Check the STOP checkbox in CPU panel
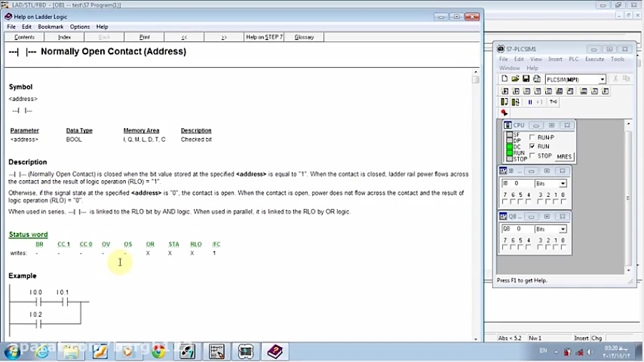This screenshot has width=644, height=362. (532, 155)
